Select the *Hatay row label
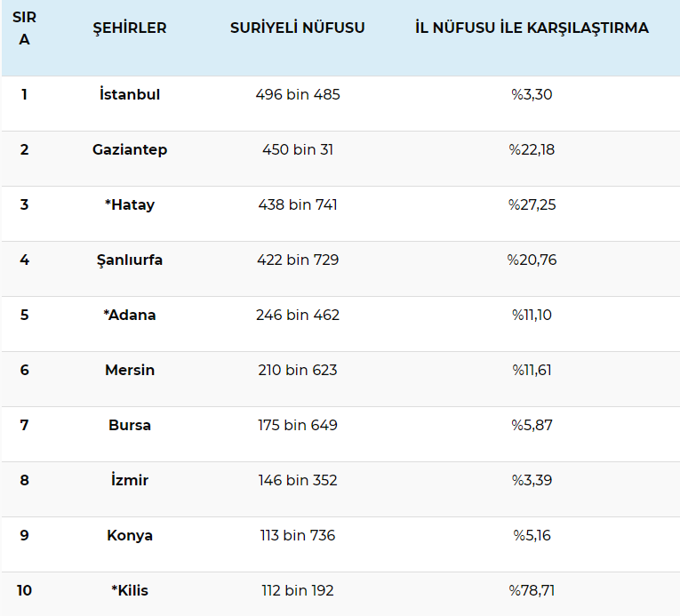The image size is (680, 616). click(x=130, y=204)
